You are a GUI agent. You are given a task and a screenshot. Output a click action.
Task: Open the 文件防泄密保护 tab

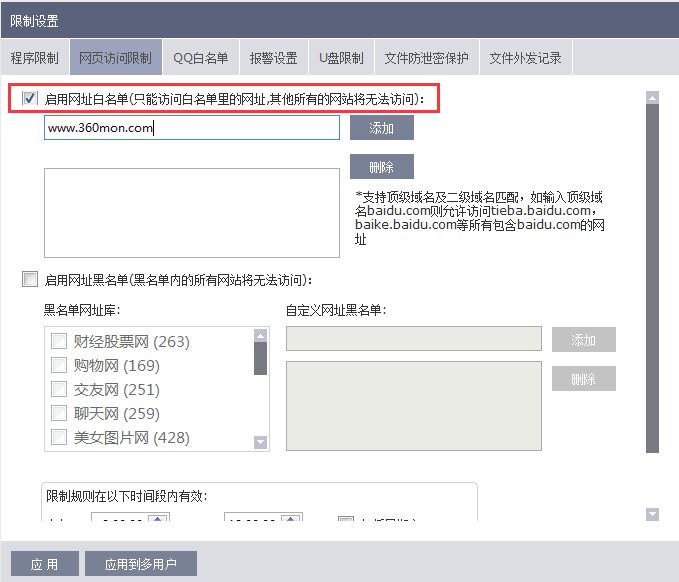tap(426, 58)
